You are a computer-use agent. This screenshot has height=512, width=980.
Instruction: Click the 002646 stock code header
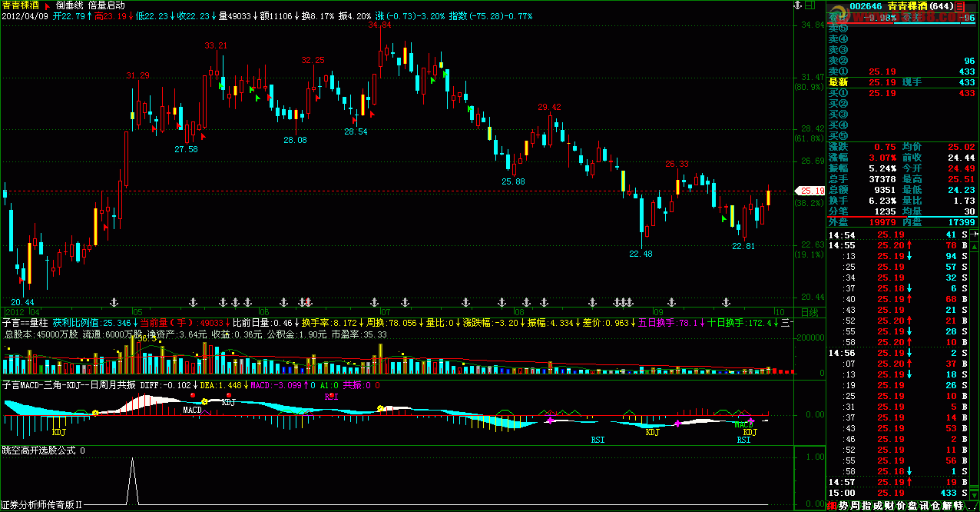point(866,6)
